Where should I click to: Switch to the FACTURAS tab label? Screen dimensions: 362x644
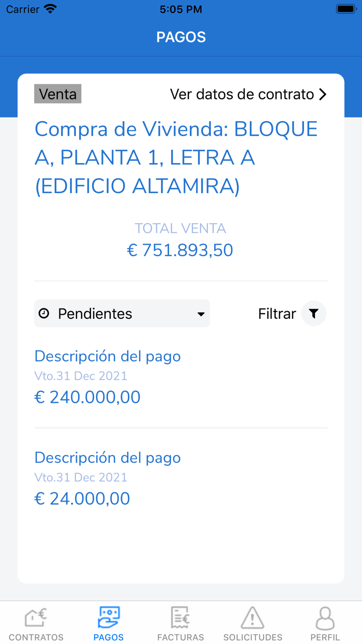click(180, 637)
